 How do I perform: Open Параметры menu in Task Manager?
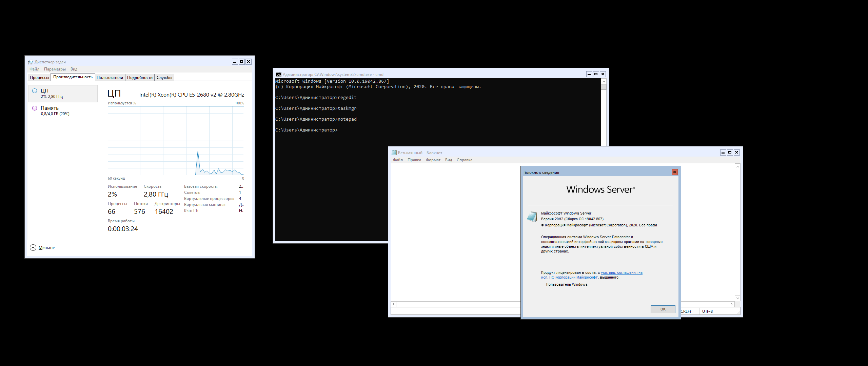click(55, 69)
